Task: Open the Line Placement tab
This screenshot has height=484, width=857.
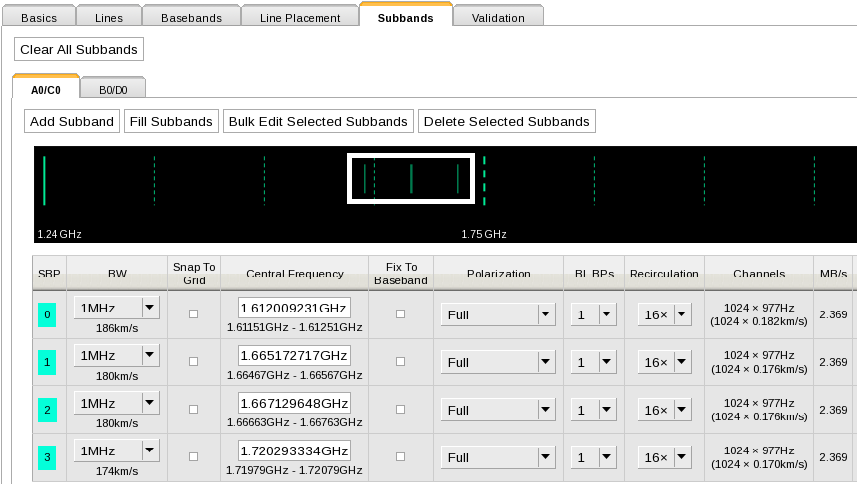Action: (300, 18)
